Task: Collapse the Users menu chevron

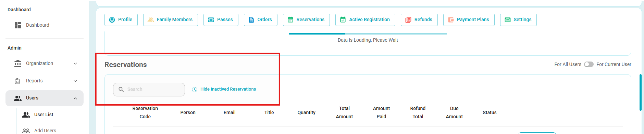Action: point(75,98)
